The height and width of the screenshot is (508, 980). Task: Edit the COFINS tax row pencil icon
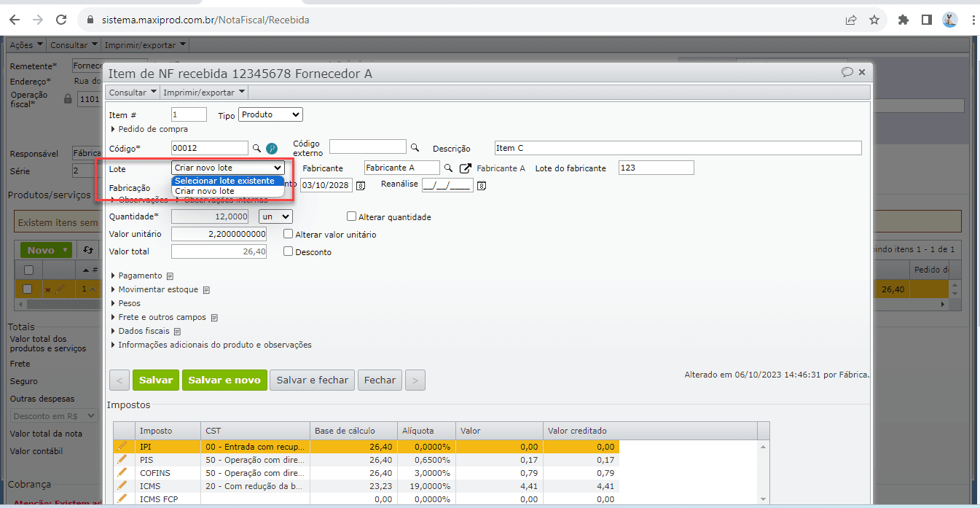(122, 472)
